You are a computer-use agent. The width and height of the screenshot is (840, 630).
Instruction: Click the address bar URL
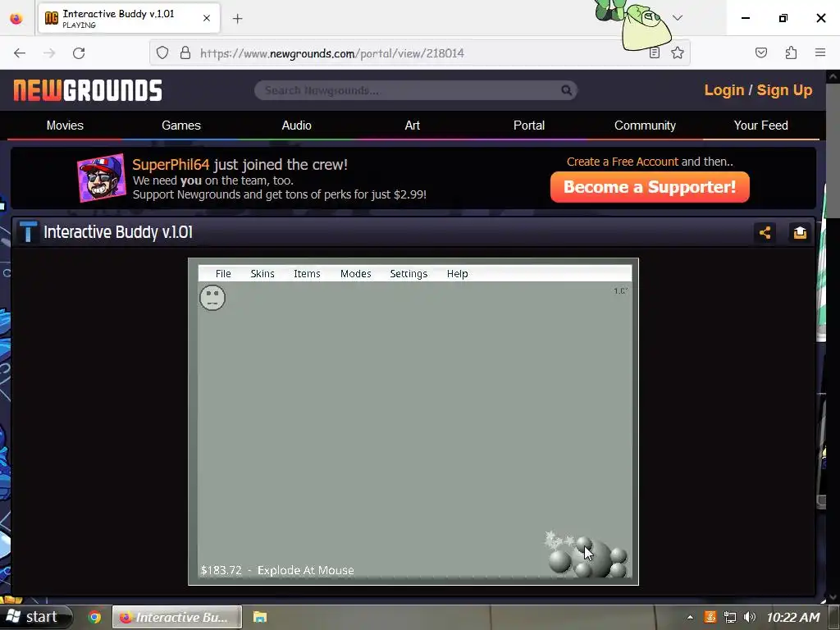click(332, 53)
